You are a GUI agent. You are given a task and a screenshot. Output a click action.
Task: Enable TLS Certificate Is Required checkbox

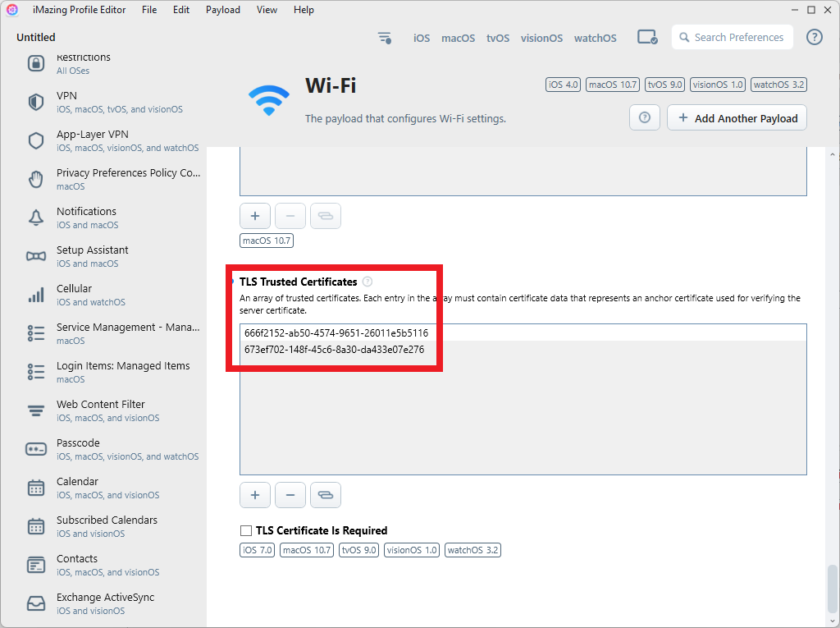[246, 530]
